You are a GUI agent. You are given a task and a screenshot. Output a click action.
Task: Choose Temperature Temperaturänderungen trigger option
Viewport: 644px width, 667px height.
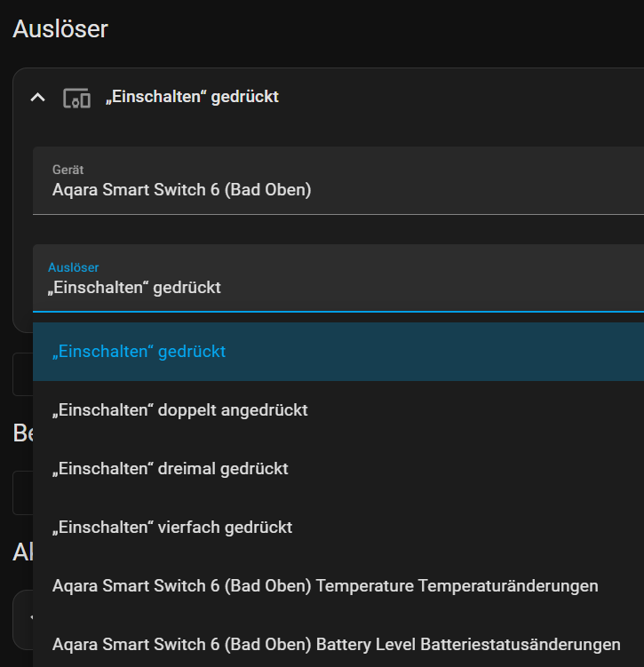click(x=325, y=586)
